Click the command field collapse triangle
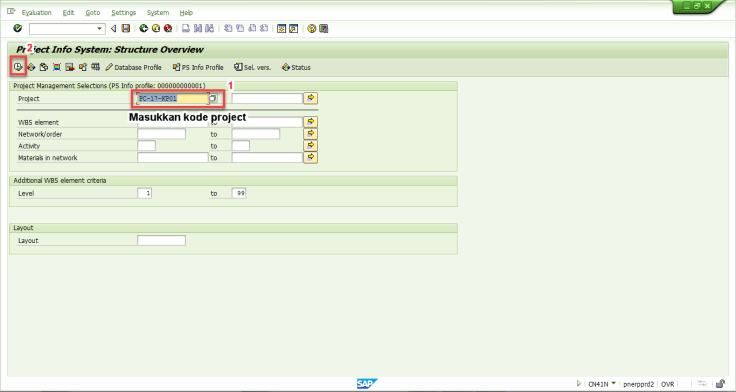Image resolution: width=736 pixels, height=392 pixels. point(113,29)
